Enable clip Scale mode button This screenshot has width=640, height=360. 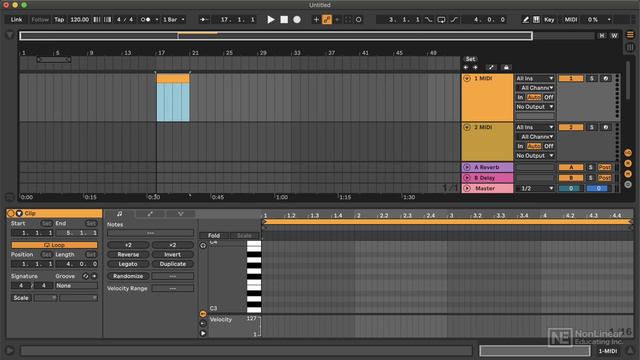21,298
